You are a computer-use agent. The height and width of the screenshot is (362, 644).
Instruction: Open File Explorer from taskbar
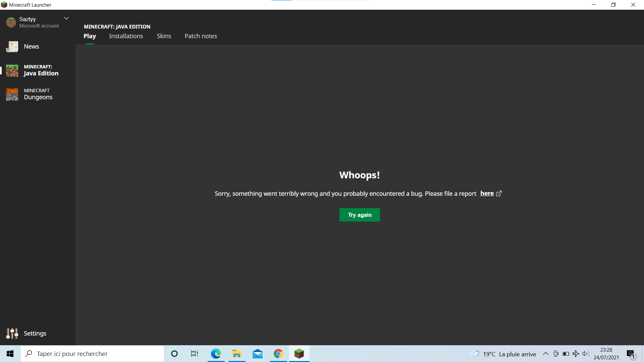[x=236, y=354]
